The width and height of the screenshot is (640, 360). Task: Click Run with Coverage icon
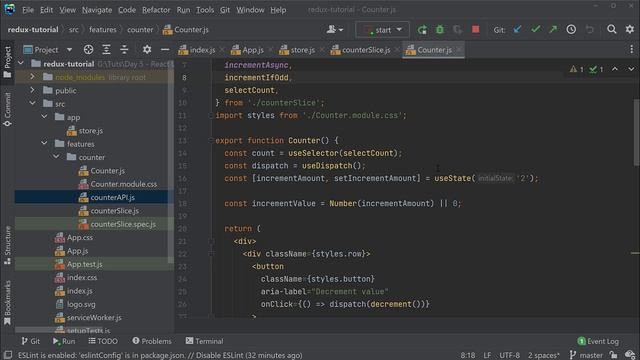pos(458,30)
